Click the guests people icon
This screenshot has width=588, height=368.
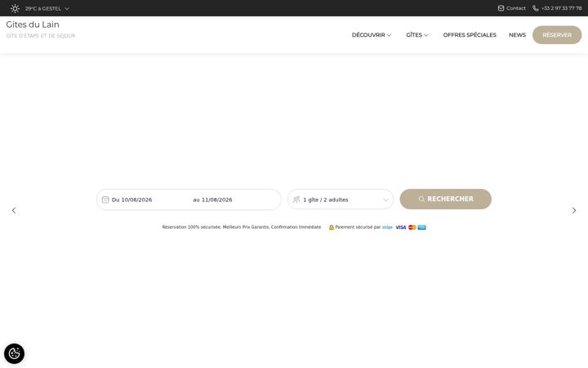point(296,200)
